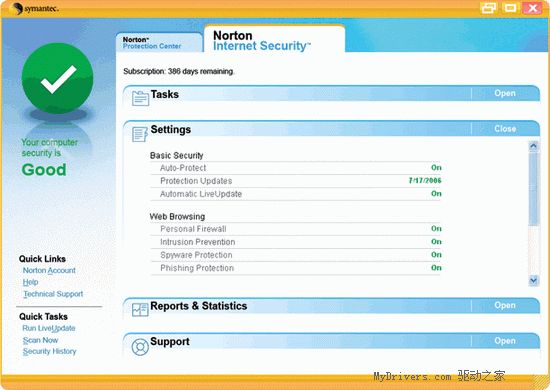Click the settings list scrollbar thumb
Screen dimensions: 550x390
534,189
